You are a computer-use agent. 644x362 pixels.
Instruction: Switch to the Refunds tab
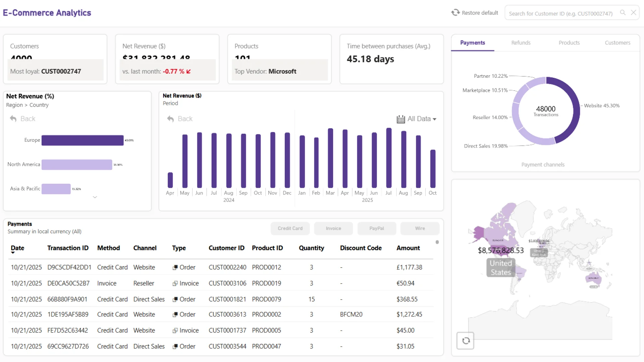pos(521,43)
